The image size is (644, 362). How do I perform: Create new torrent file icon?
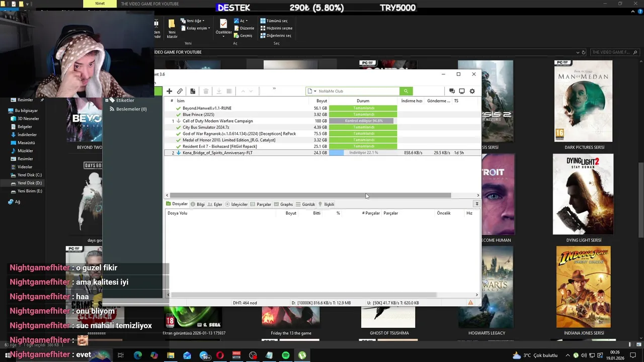193,91
